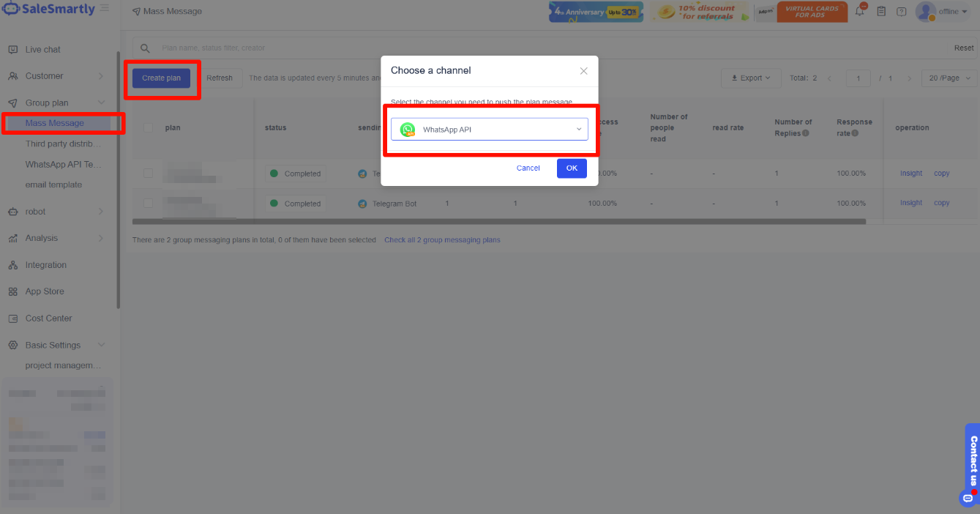Click the user avatar in header
980x514 pixels.
point(926,11)
